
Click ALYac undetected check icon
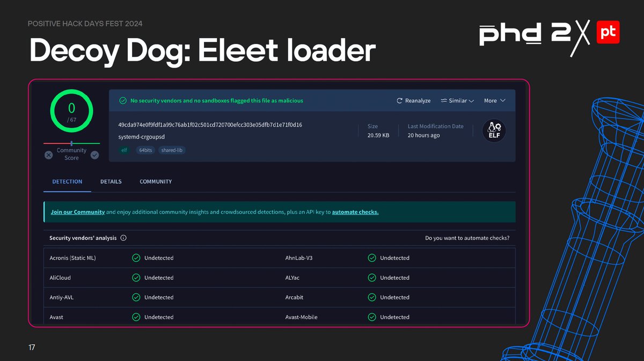372,278
